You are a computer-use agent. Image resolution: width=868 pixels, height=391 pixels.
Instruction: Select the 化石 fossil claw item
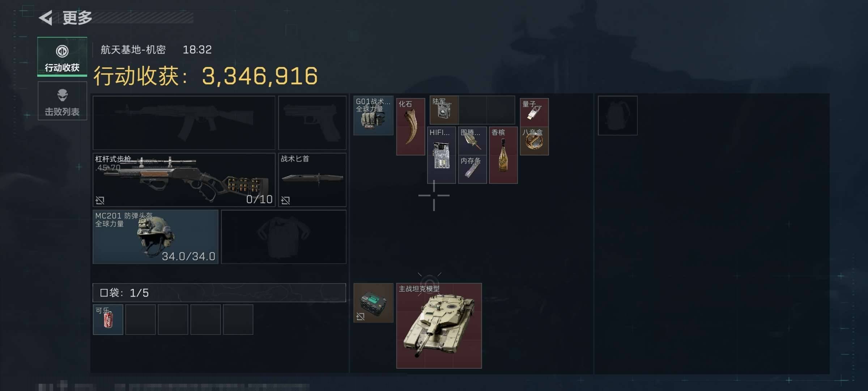click(410, 127)
